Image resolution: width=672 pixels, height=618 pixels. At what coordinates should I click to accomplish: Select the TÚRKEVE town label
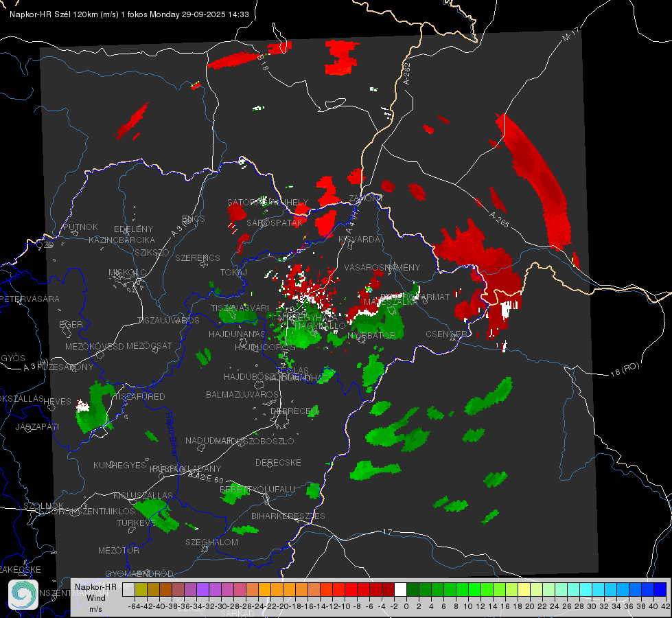pos(137,523)
